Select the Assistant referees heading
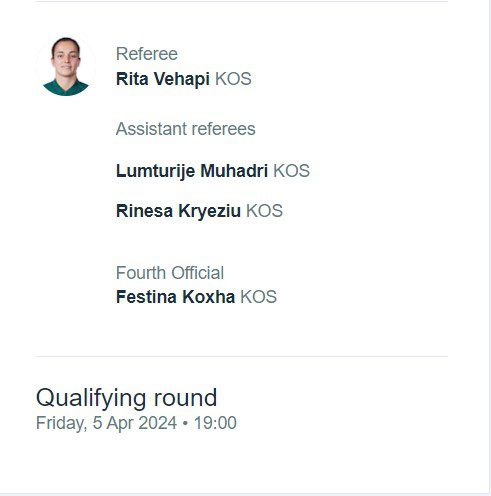Screen dimensions: 491x496 pos(186,129)
